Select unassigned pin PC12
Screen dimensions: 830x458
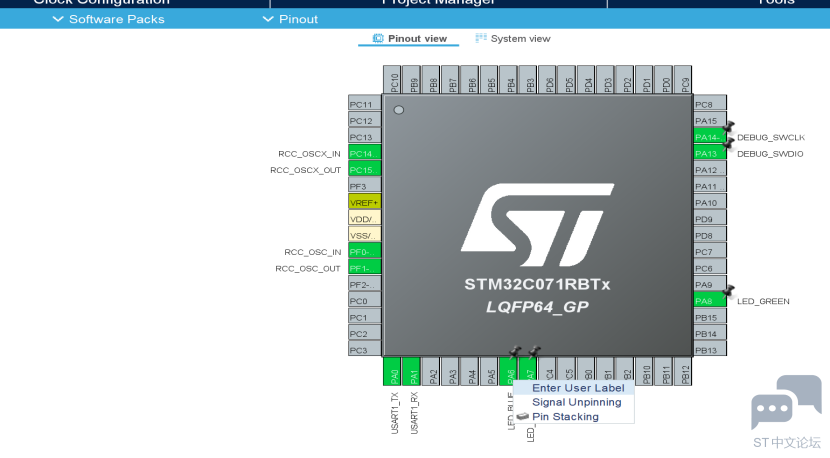click(364, 121)
